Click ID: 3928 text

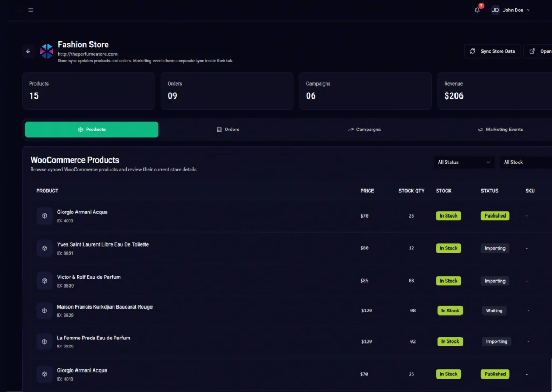(x=65, y=346)
